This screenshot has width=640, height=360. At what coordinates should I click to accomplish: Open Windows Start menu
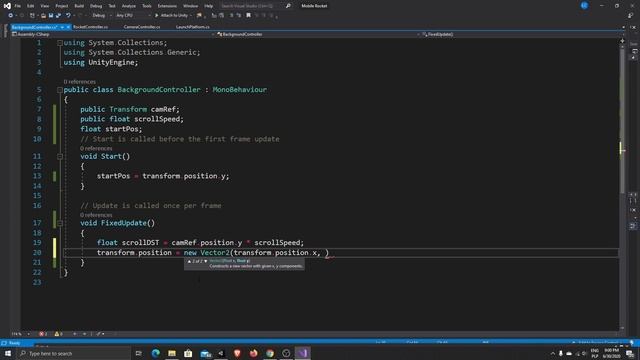(x=7, y=353)
